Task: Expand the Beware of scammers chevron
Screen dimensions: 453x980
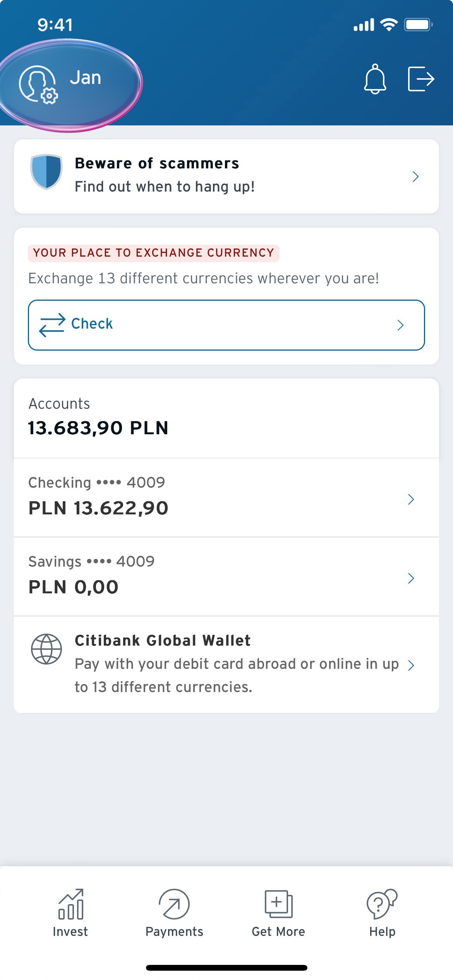Action: [x=416, y=176]
